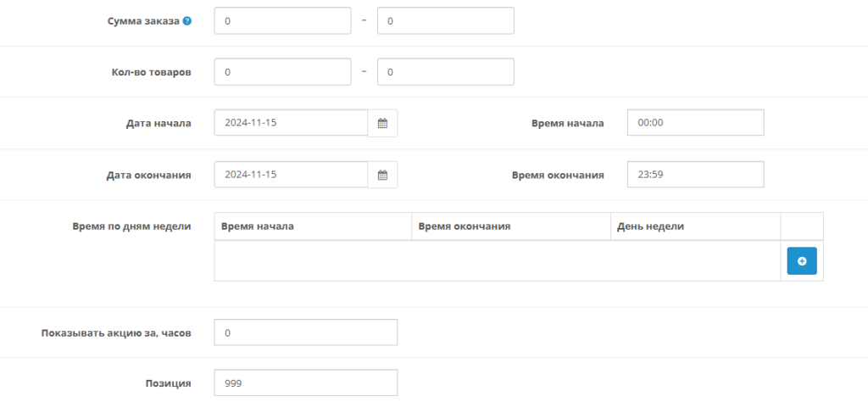Click the День недели table column header
Screen dimensions: 868x402
click(x=650, y=226)
